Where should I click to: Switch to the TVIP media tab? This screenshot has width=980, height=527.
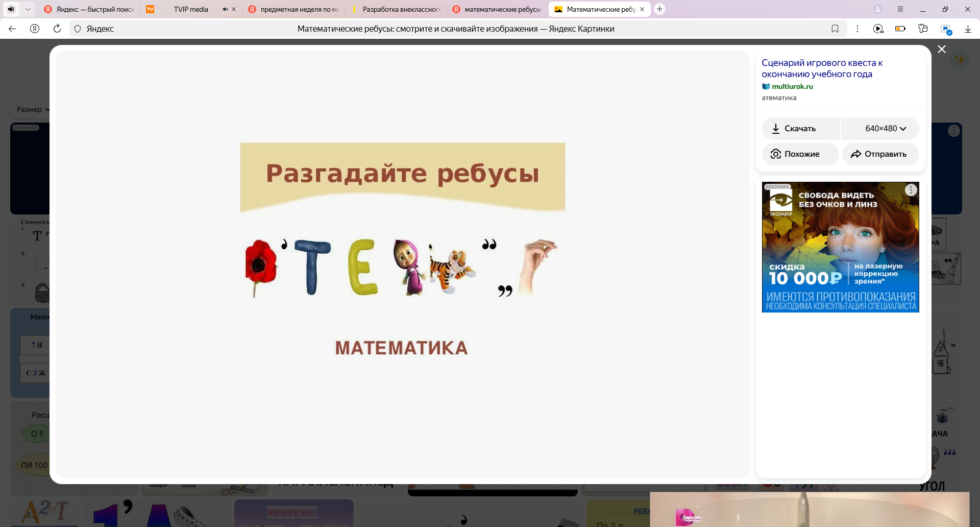190,9
